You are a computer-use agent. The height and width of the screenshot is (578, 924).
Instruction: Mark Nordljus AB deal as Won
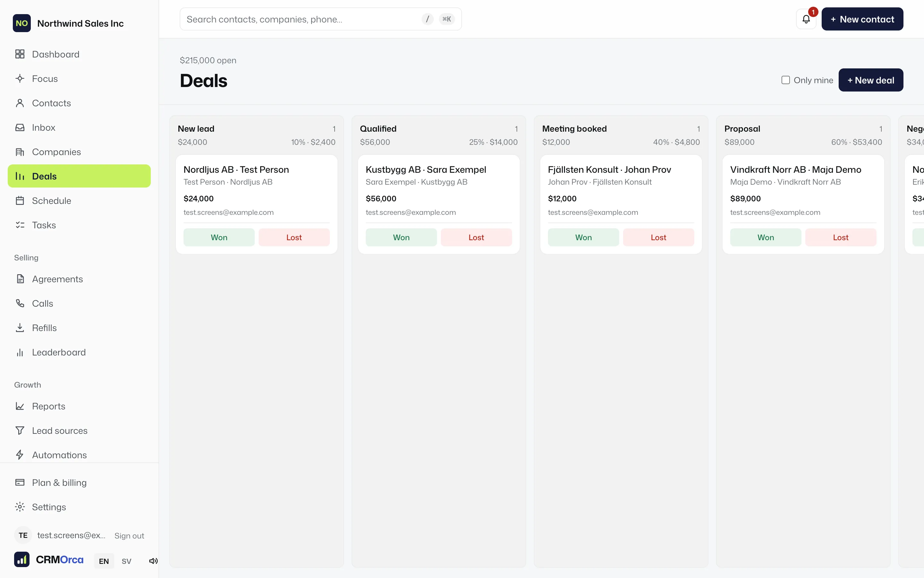click(219, 237)
